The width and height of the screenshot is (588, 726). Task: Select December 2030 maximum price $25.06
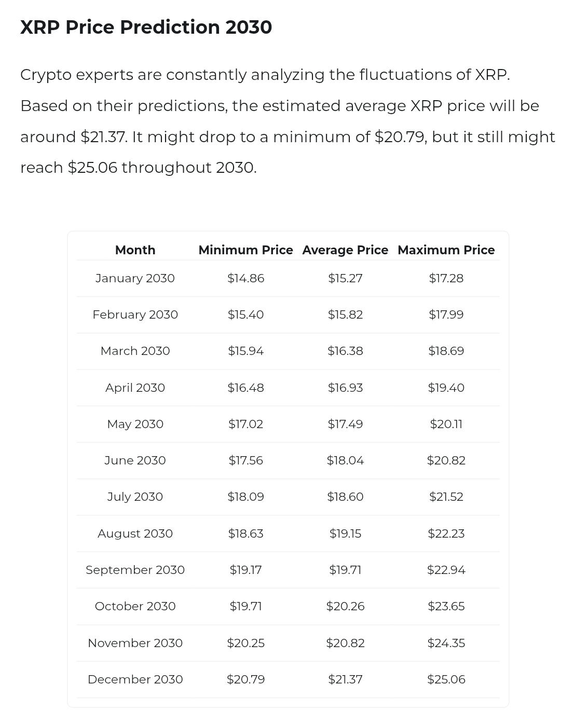tap(446, 679)
